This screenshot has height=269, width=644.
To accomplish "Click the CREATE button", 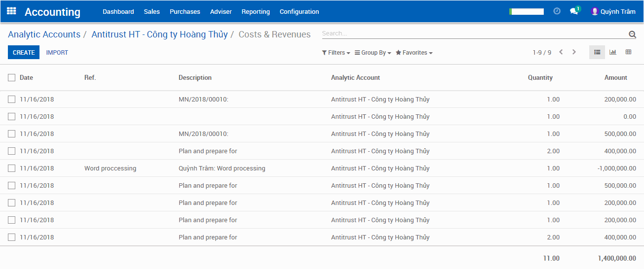I will [x=24, y=52].
